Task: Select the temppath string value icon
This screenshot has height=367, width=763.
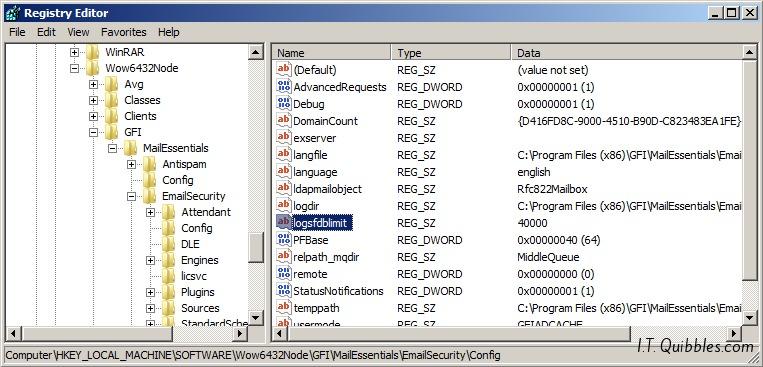Action: pos(284,308)
